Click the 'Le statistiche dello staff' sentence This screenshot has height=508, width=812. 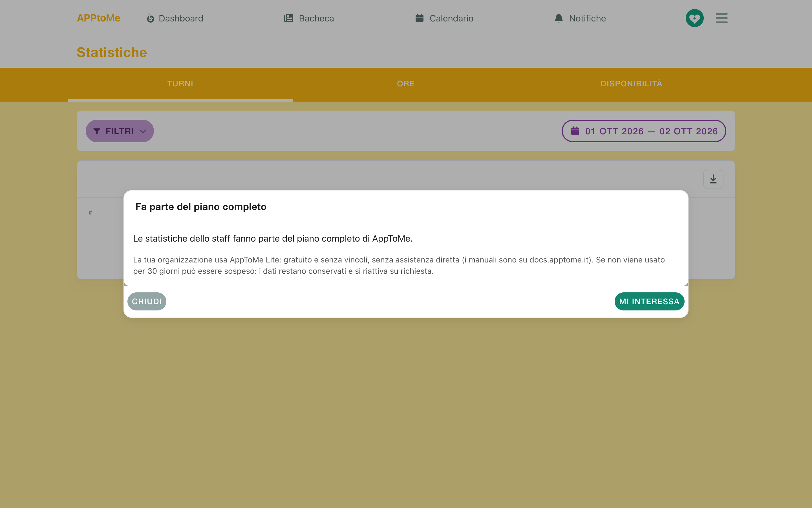[x=273, y=238]
